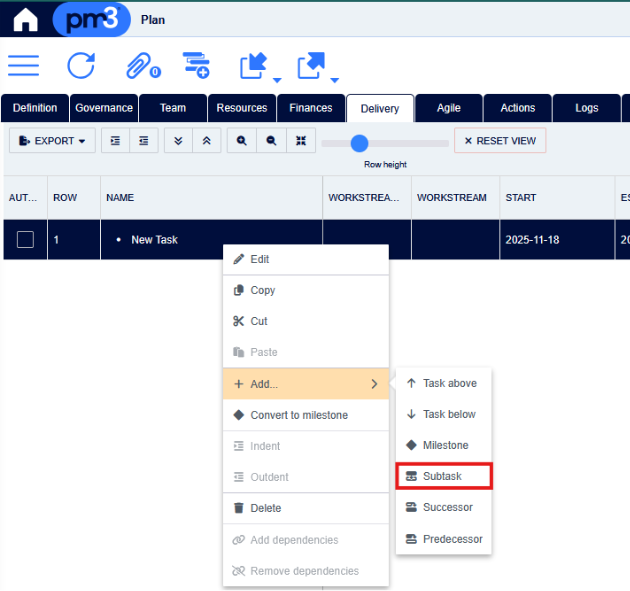The width and height of the screenshot is (630, 591).
Task: Choose Subtask from the Add submenu
Action: pos(443,477)
